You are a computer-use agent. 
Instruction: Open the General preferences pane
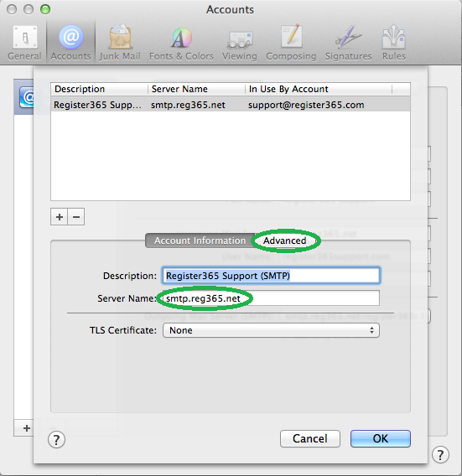pos(24,43)
